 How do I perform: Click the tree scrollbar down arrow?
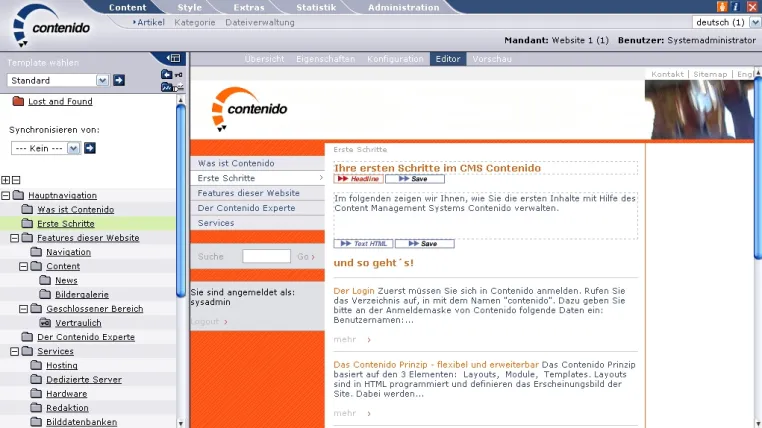point(181,423)
